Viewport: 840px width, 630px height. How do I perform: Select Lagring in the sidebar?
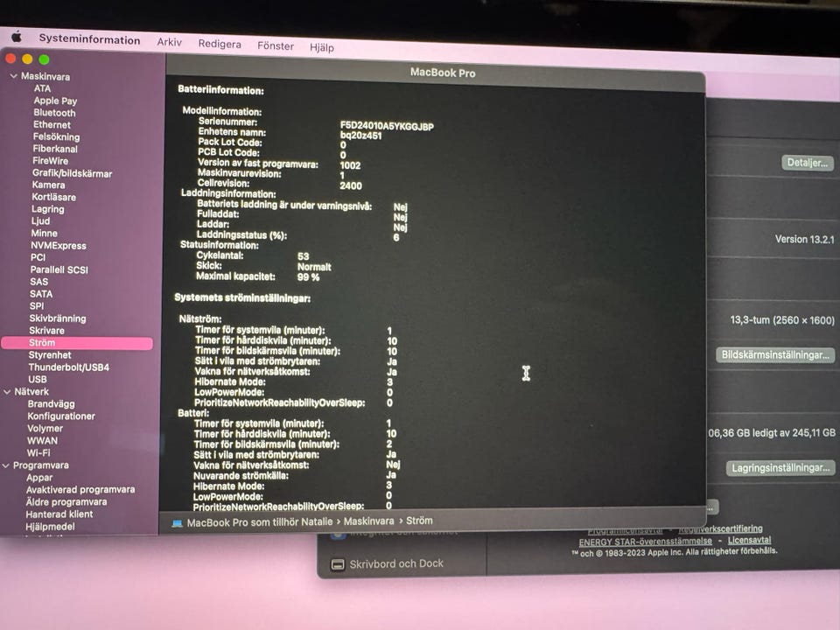[47, 209]
